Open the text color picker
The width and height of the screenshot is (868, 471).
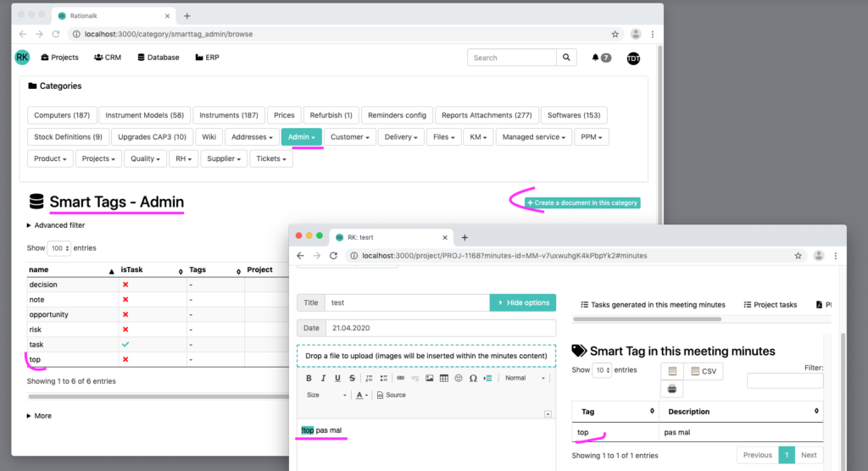[x=362, y=395]
